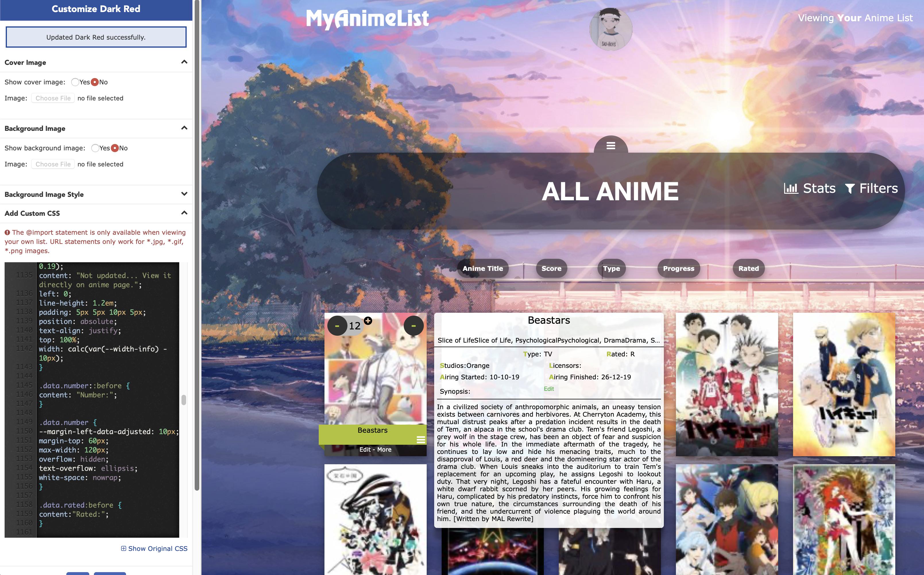This screenshot has height=575, width=924.
Task: Click code line 'content: "Number:";'
Action: click(x=78, y=395)
